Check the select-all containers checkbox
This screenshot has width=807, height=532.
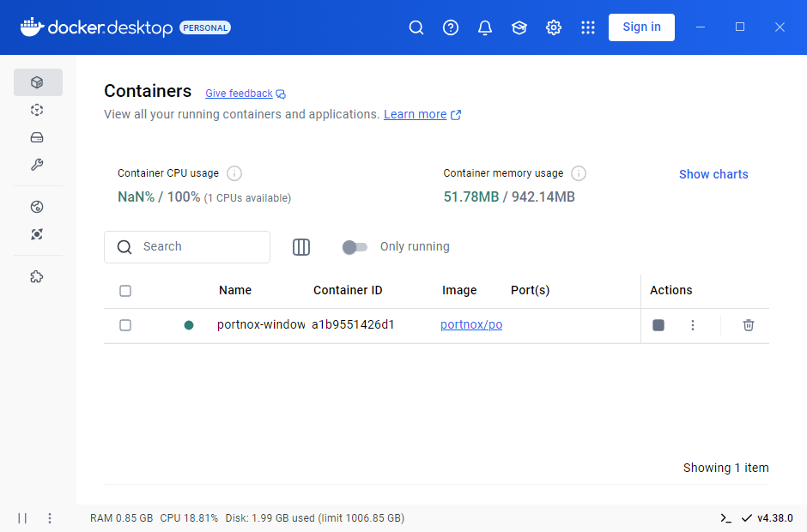[x=125, y=291]
